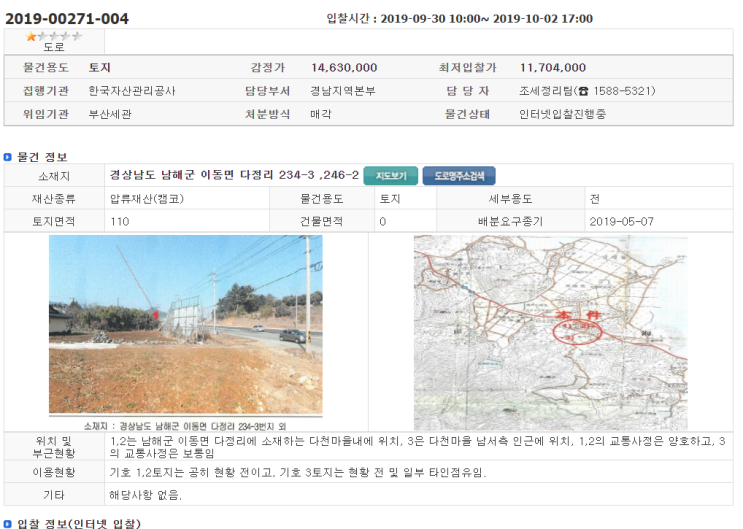The height and width of the screenshot is (529, 743).
Task: Click the 위치 및 부근현황 description text
Action: (417, 447)
